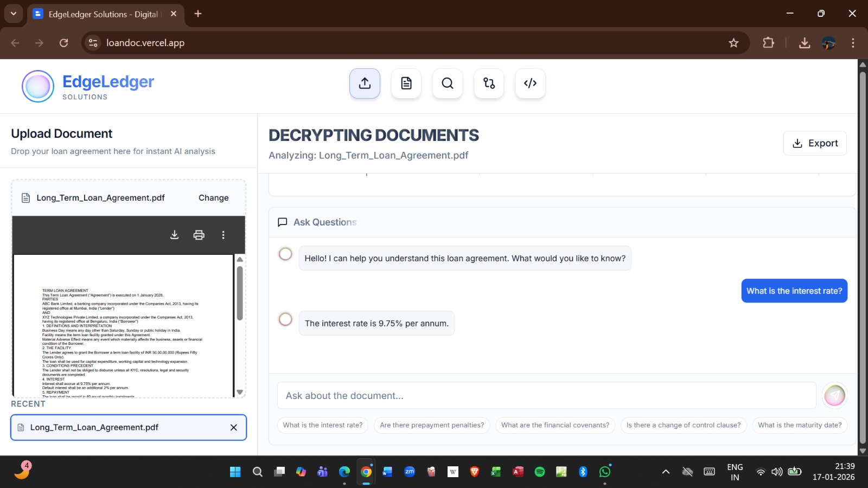Viewport: 868px width, 488px height.
Task: Open PDF preview more options menu
Action: point(223,235)
